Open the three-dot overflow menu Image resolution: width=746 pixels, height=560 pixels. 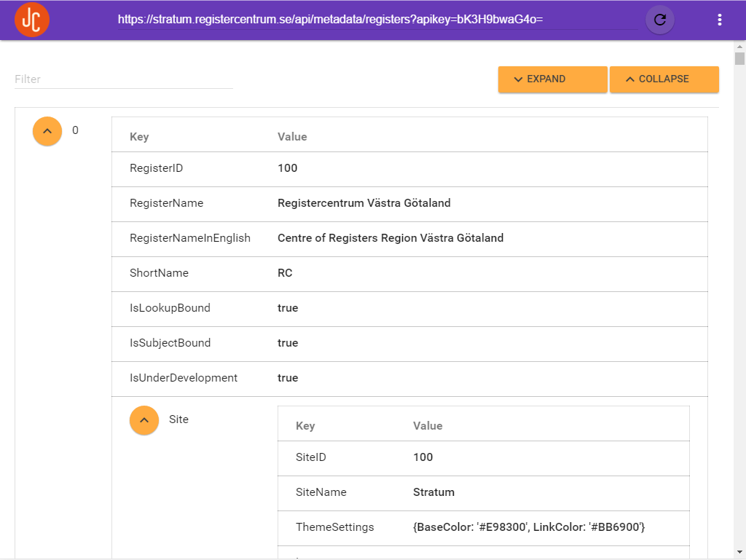pyautogui.click(x=719, y=20)
